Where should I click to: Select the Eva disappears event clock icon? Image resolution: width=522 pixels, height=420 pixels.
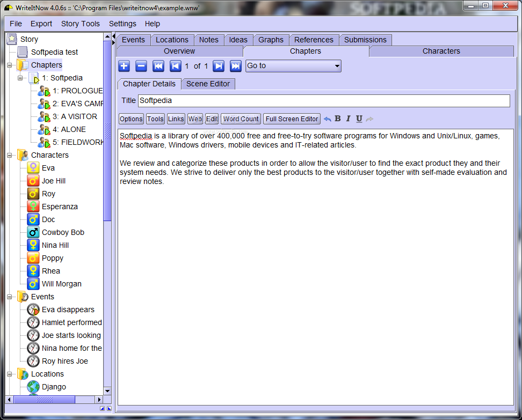click(33, 310)
